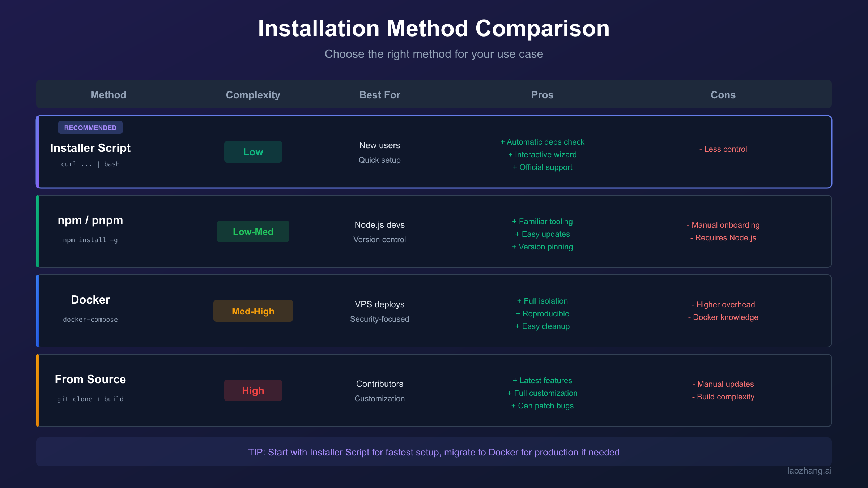Click the docker-compose command label
Image resolution: width=868 pixels, height=488 pixels.
point(90,319)
